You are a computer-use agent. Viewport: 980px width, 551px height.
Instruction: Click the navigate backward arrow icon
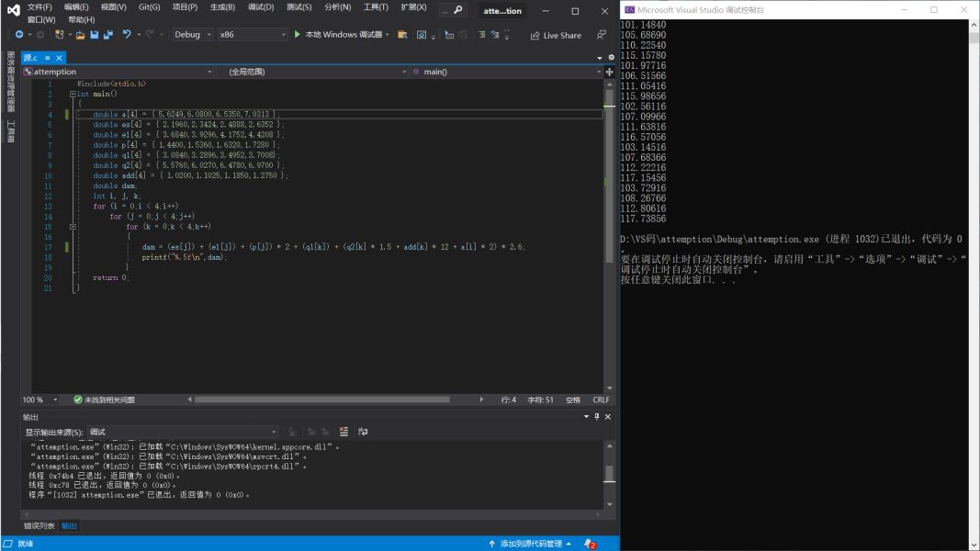pyautogui.click(x=19, y=35)
